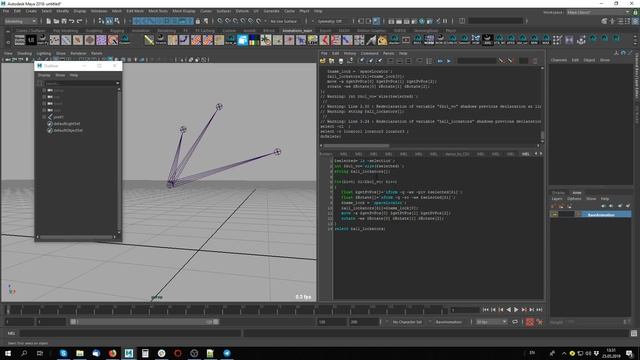Viewport: 640px width, 360px height.
Task: Redo action icon in status line
Action: pos(79,21)
